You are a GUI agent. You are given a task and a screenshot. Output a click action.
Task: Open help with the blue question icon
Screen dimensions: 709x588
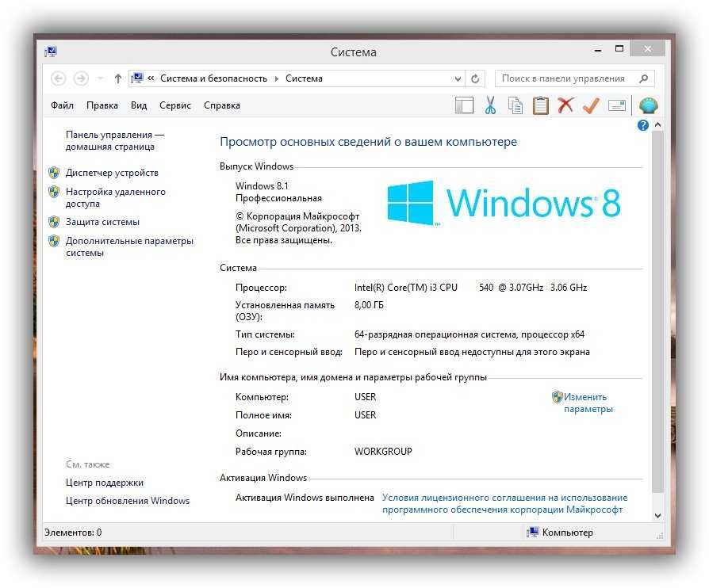point(642,125)
